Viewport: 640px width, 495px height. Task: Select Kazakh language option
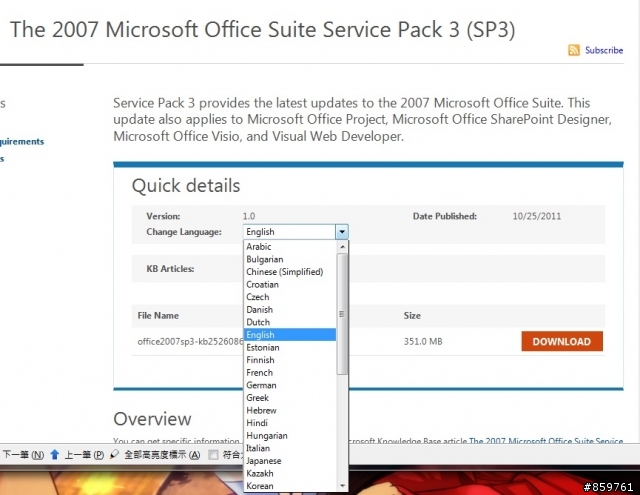pos(260,473)
